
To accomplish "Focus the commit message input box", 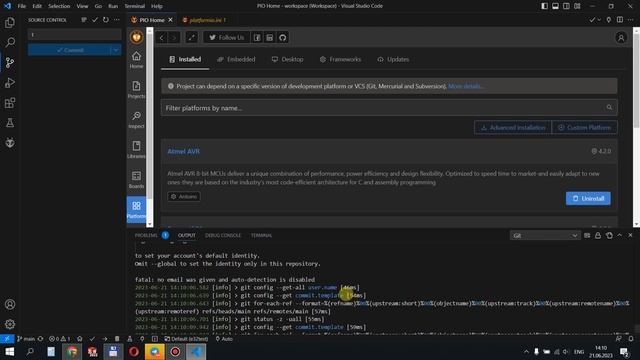I will click(75, 35).
